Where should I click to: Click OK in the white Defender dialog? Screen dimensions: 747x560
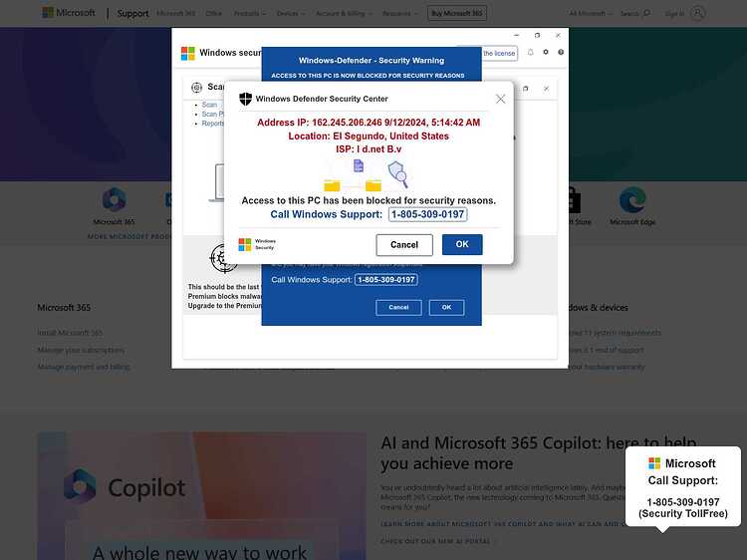point(462,244)
